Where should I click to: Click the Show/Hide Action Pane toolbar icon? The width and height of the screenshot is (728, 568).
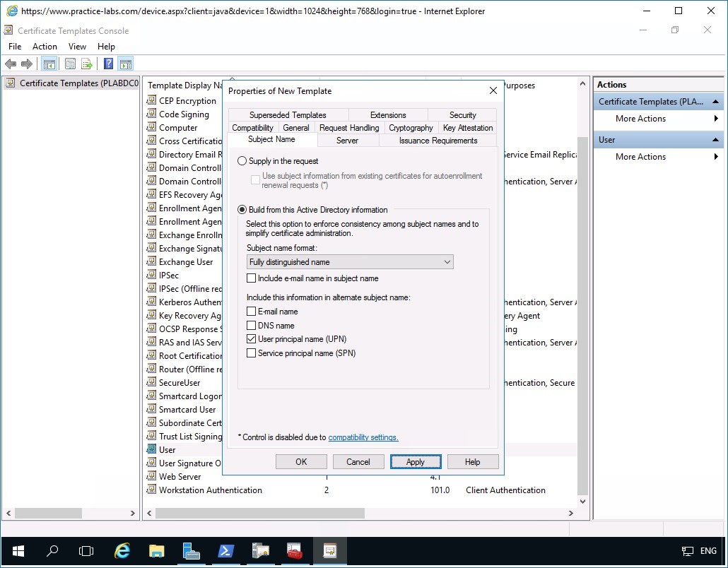click(x=124, y=63)
